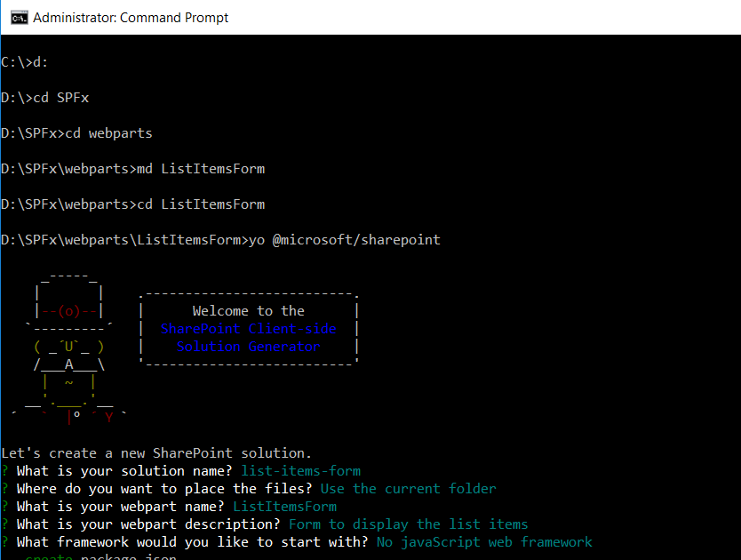This screenshot has width=741, height=560.
Task: Click 'Let's create a new SharePoint solution' line
Action: (x=156, y=453)
